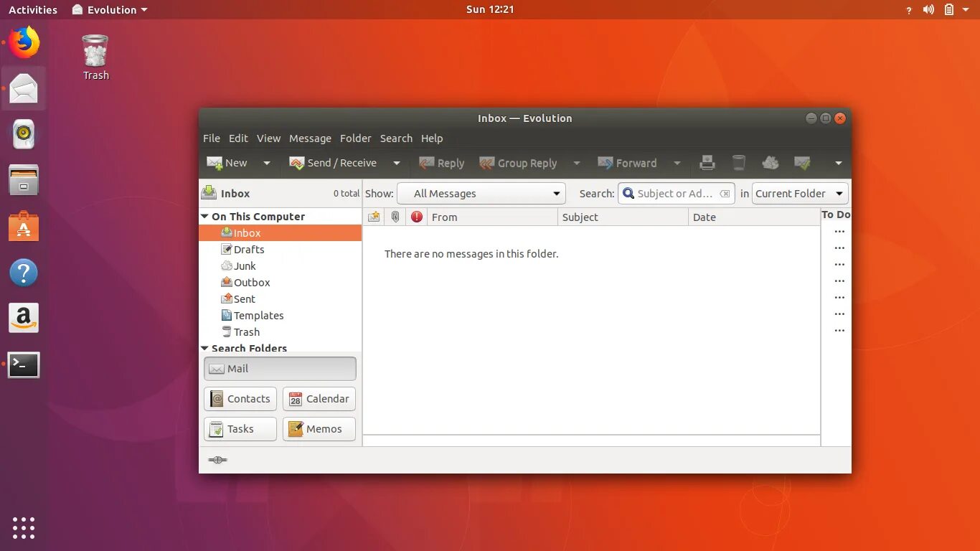Open the Send / Receive dropdown arrow

(396, 164)
